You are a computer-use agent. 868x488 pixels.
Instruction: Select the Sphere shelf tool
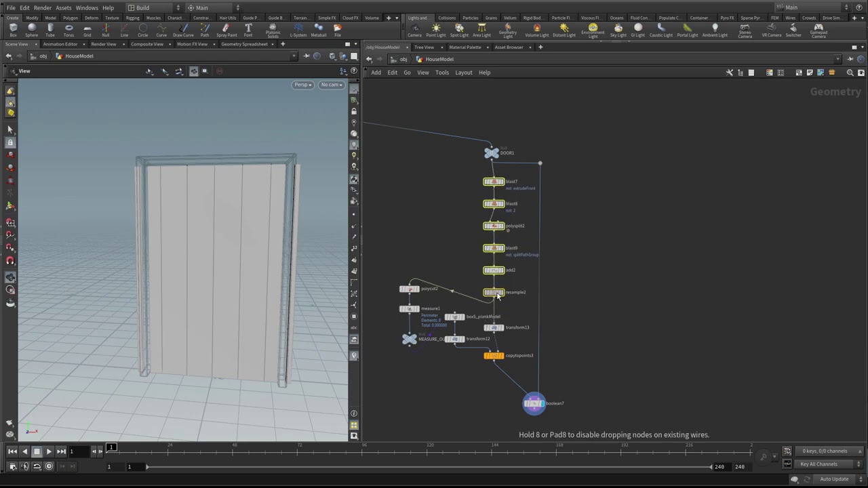click(x=31, y=30)
